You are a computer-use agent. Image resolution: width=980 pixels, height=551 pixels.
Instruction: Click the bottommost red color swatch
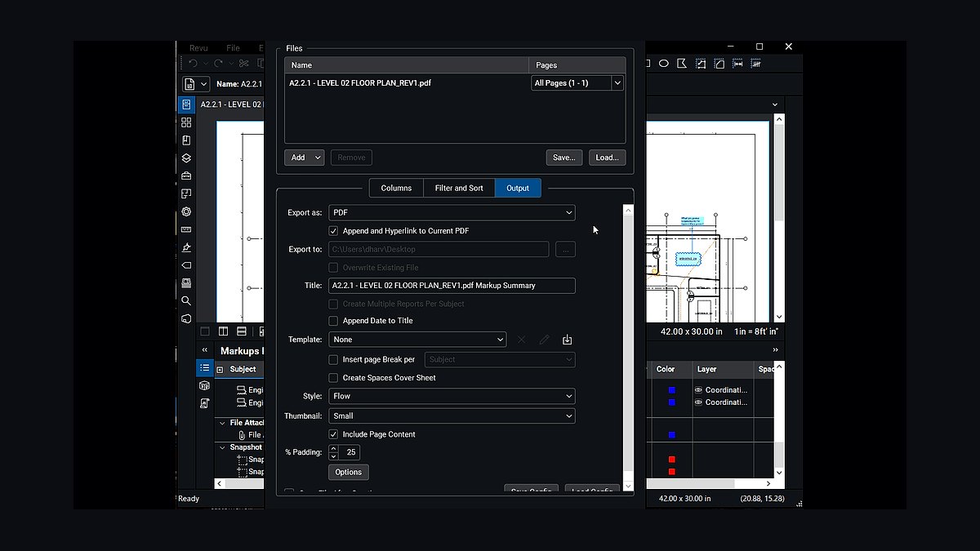671,472
